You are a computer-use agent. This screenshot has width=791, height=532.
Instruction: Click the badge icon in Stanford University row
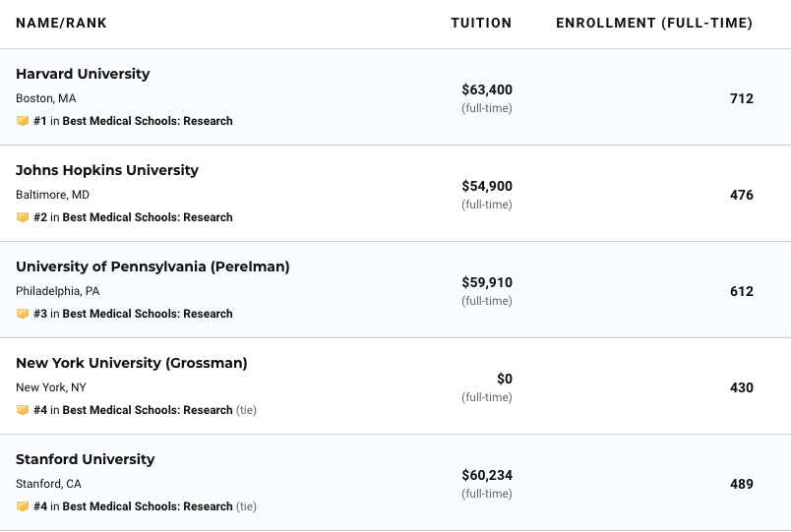(x=23, y=506)
